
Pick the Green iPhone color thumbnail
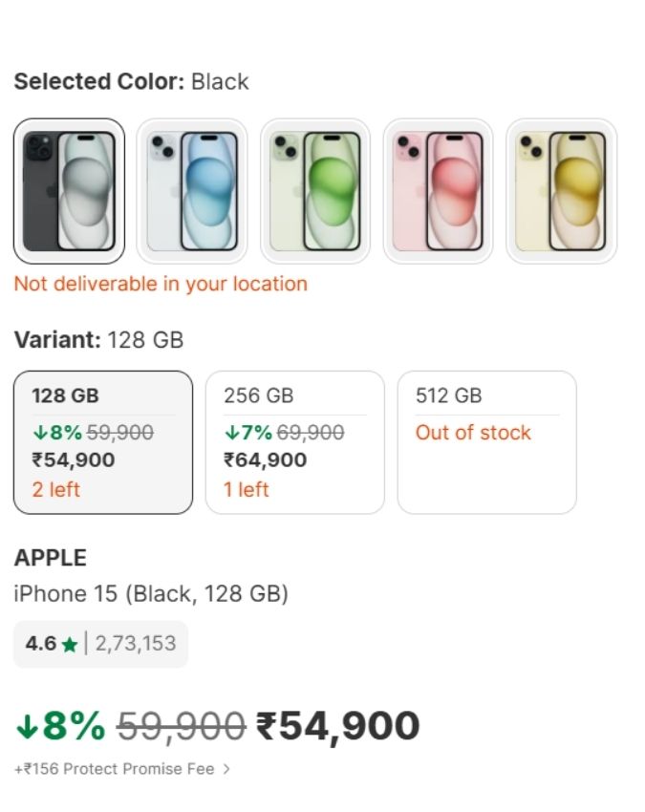click(315, 191)
